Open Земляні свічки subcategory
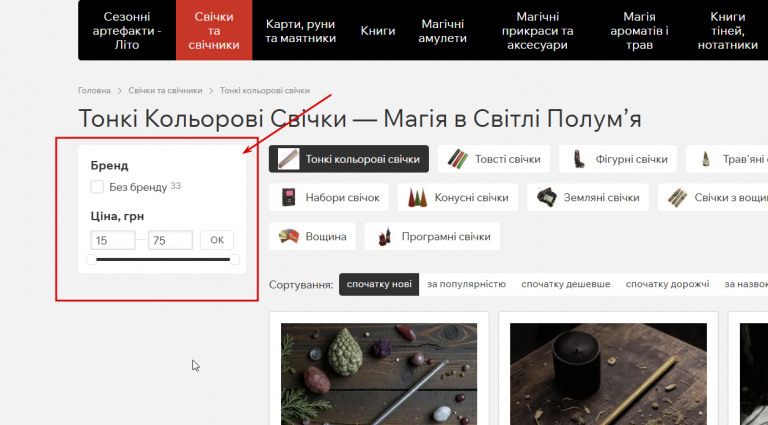The width and height of the screenshot is (768, 425). pos(588,197)
